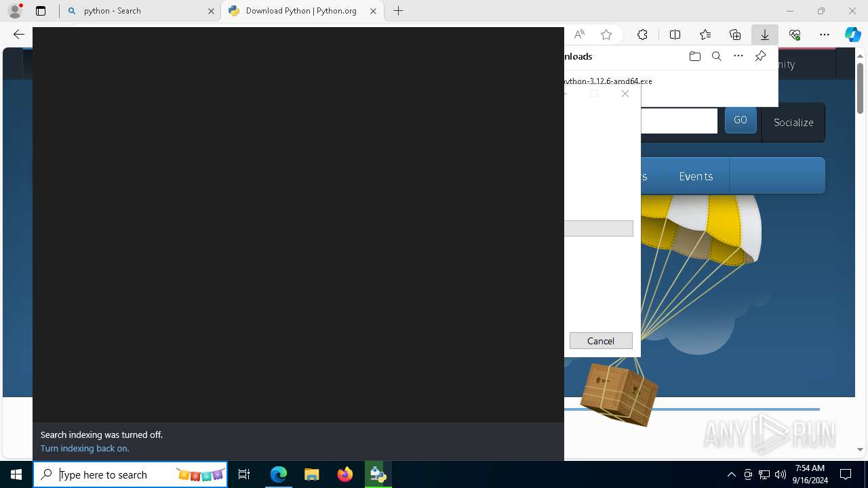Close the Python installer window

(x=625, y=94)
